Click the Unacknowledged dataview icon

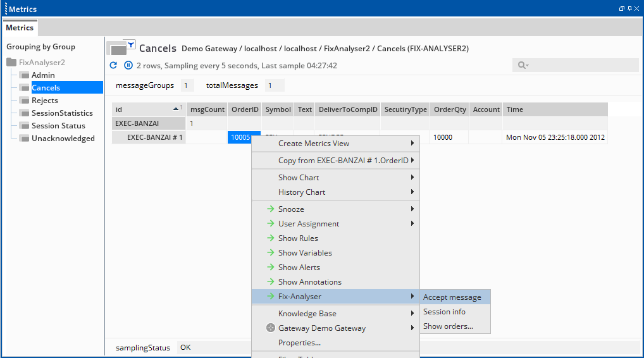click(x=25, y=139)
